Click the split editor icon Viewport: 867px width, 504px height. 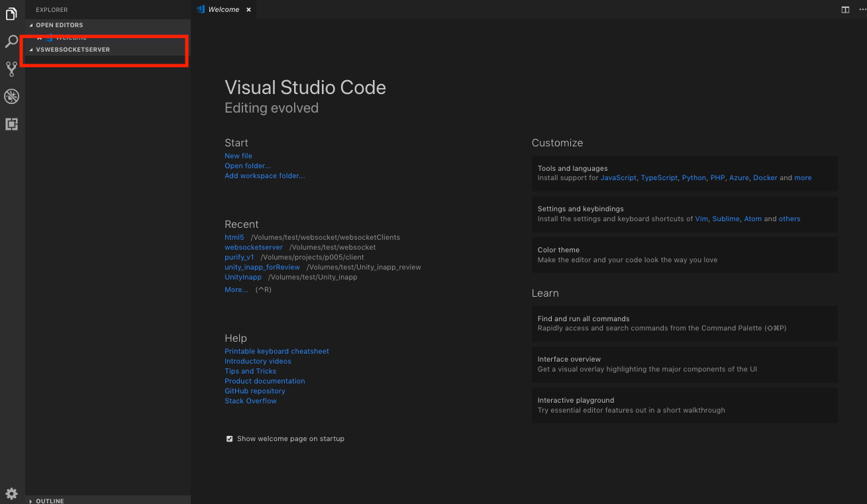click(x=845, y=10)
